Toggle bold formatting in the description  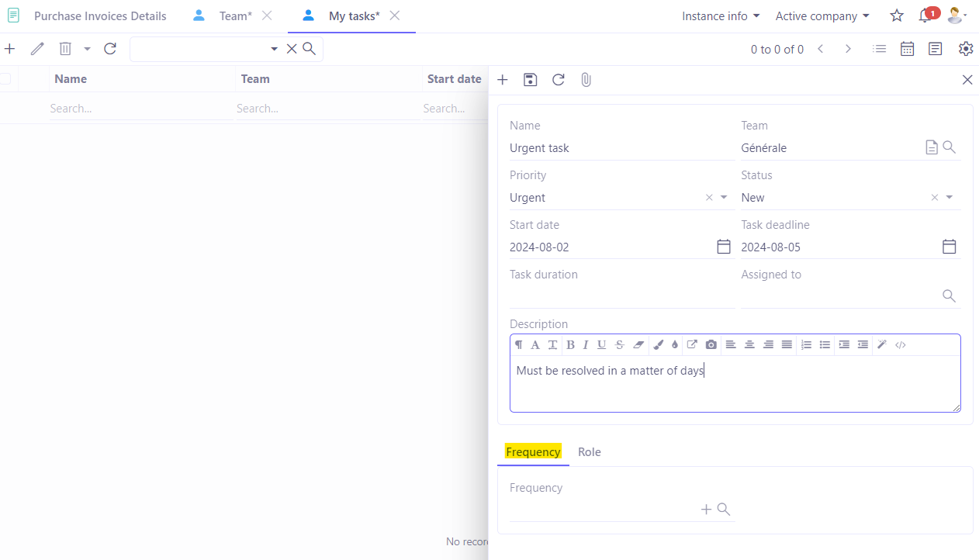(570, 344)
